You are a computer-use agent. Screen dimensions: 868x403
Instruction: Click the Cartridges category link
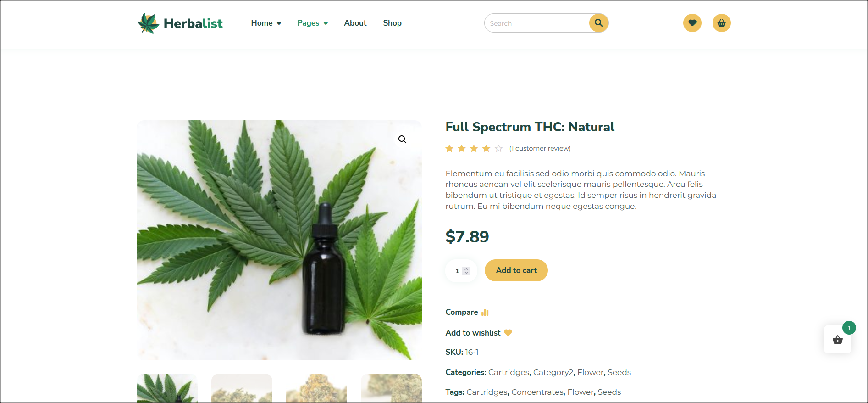pos(509,372)
